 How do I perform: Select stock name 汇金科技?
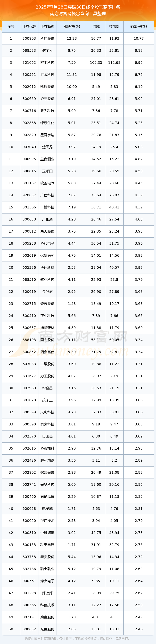tap(47, 75)
